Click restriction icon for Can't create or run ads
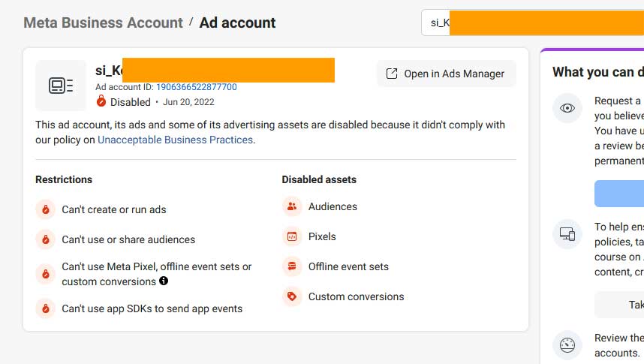This screenshot has width=644, height=364. pos(46,209)
